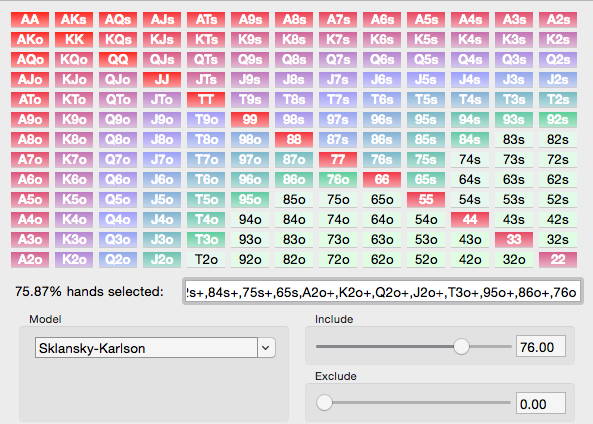593x424 pixels.
Task: Toggle the 55 pocket pair cell
Action: 426,200
